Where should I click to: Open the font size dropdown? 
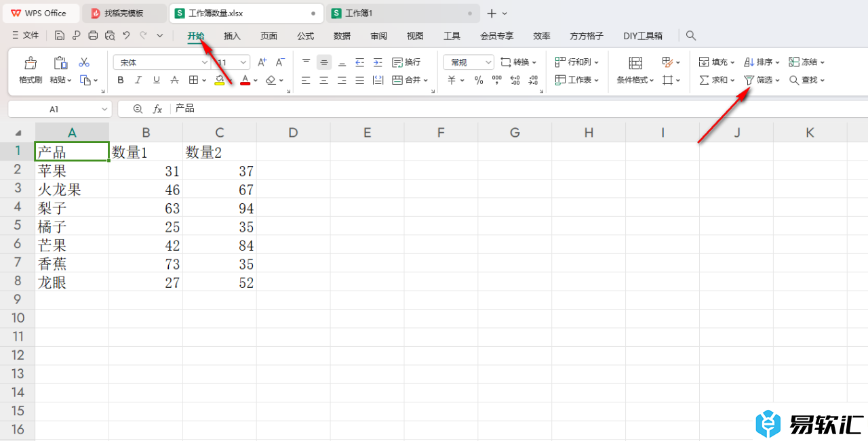coord(244,62)
